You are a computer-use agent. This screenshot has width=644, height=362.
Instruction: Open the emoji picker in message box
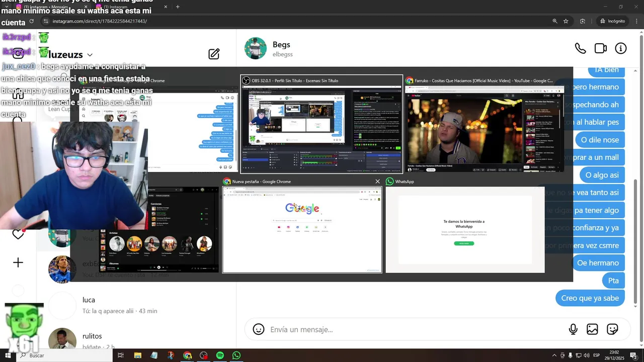(x=259, y=329)
